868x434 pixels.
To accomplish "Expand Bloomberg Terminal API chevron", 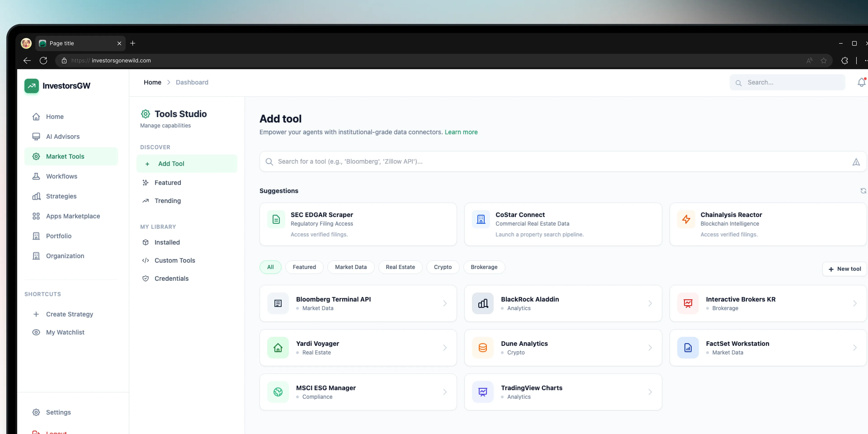I will point(445,303).
